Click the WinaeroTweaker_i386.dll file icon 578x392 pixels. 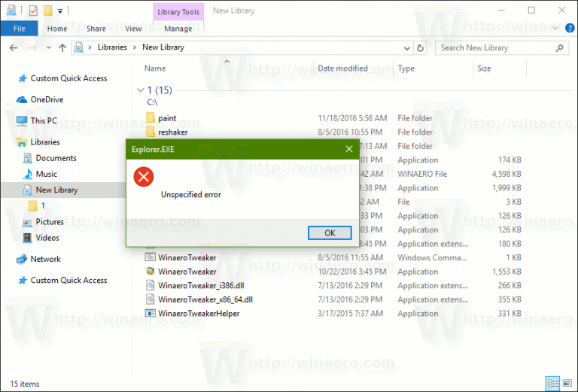pos(150,285)
